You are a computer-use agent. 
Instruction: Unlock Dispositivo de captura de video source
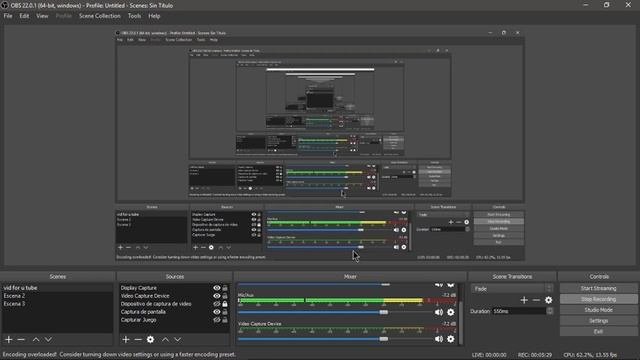click(x=225, y=304)
